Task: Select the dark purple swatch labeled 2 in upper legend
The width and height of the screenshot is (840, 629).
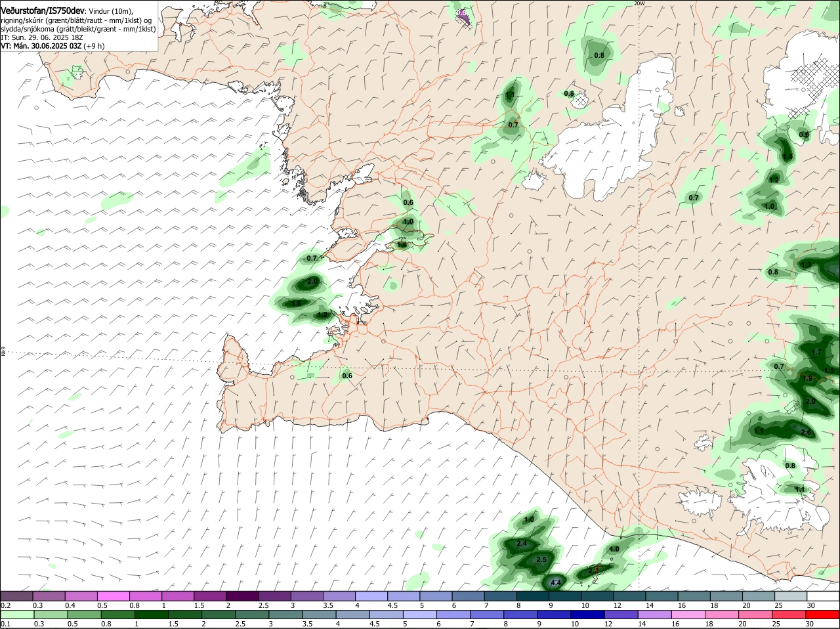Action: pyautogui.click(x=242, y=596)
